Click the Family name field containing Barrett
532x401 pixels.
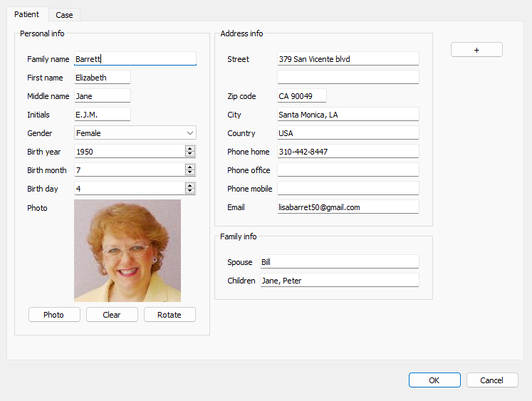click(135, 58)
